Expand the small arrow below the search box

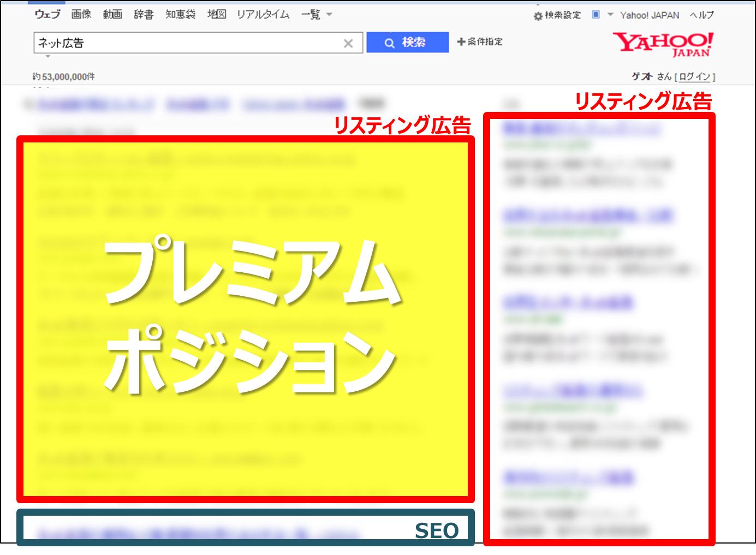point(48,56)
